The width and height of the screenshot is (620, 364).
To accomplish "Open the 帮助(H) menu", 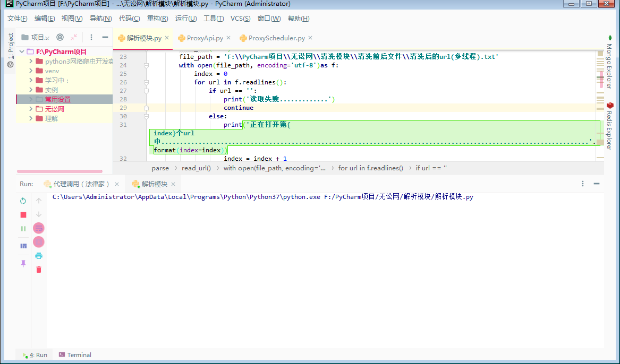I will pos(299,19).
